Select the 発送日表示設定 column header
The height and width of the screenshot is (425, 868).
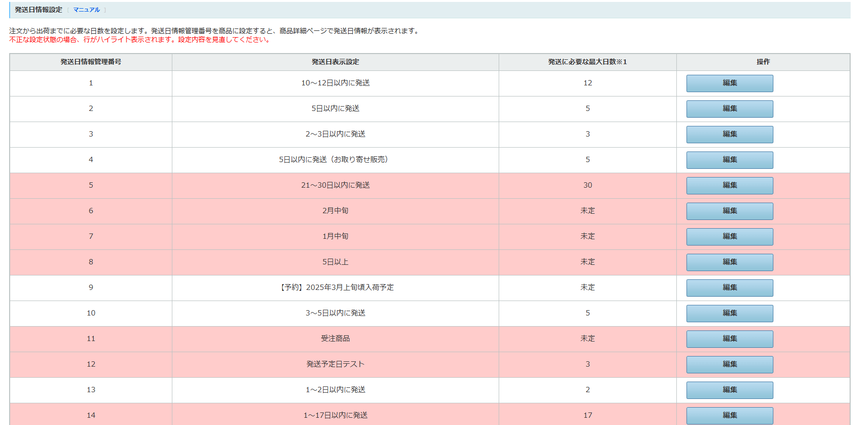coord(336,62)
